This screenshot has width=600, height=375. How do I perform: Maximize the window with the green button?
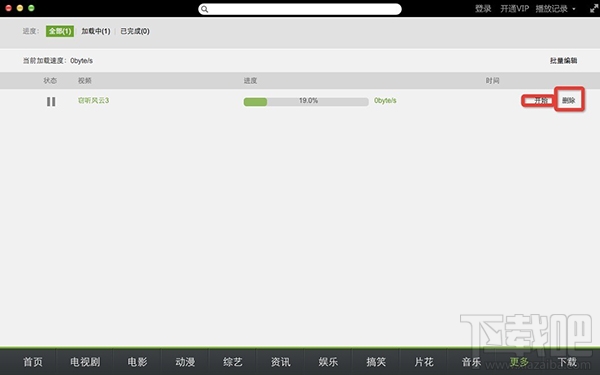(31, 8)
